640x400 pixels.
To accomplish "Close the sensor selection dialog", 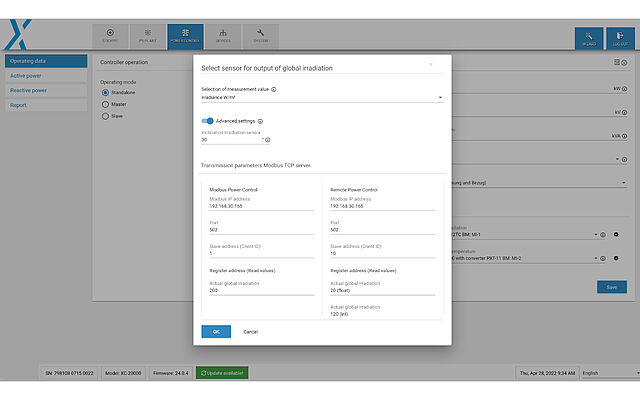I will (x=431, y=64).
